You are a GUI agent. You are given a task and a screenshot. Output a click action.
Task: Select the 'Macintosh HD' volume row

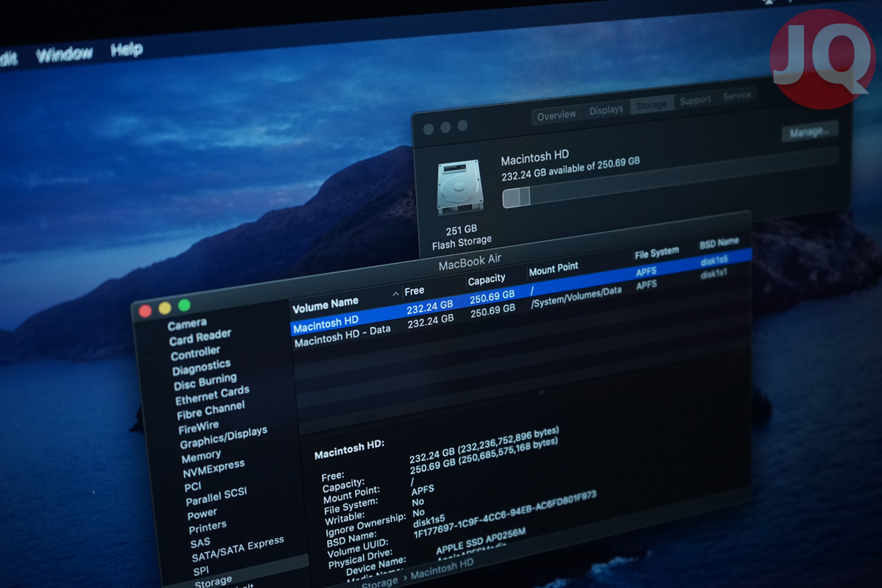pyautogui.click(x=521, y=290)
